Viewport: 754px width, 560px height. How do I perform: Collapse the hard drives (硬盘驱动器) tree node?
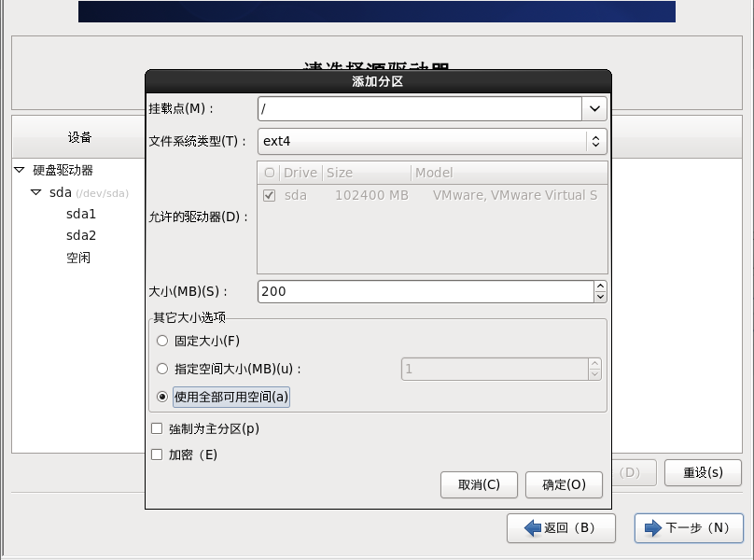20,170
